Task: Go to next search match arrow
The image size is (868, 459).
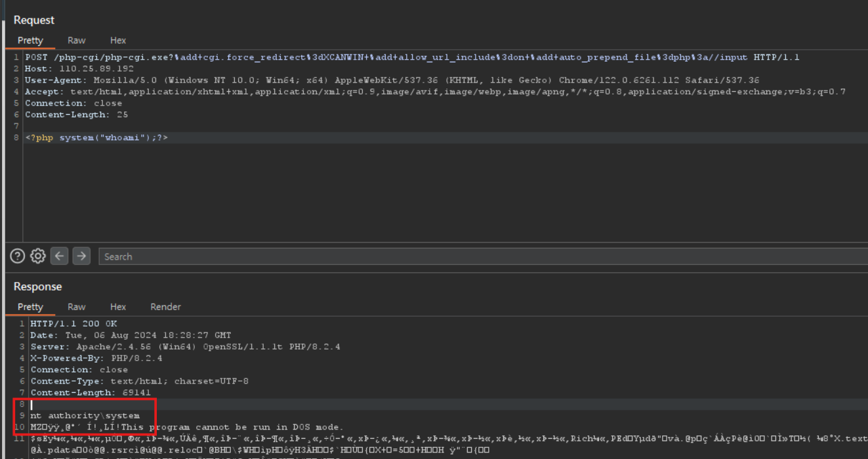Action: point(81,256)
